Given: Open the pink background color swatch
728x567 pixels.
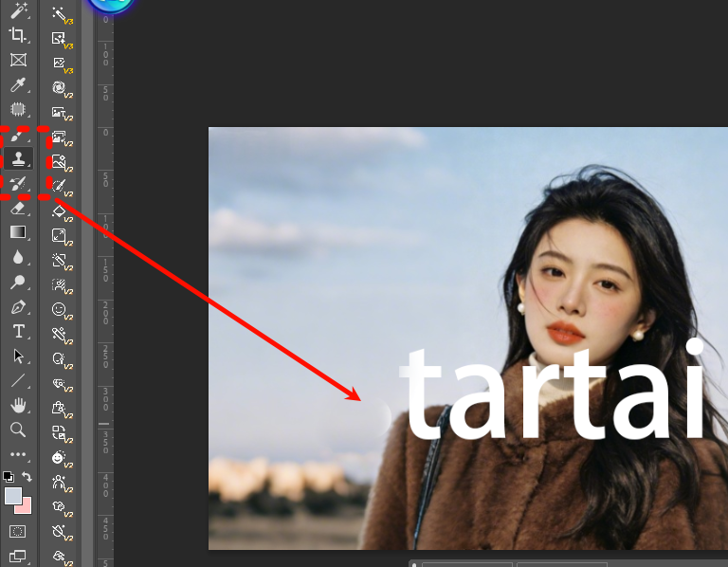Looking at the screenshot, I should pyautogui.click(x=26, y=507).
